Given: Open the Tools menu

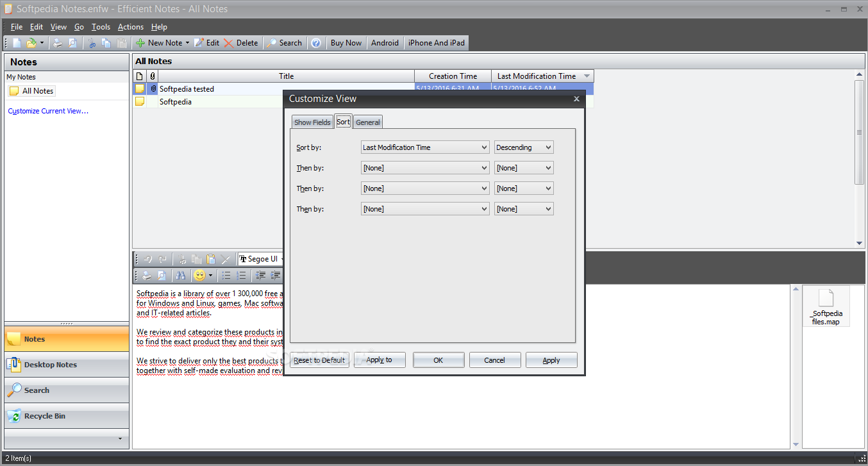Looking at the screenshot, I should (101, 27).
